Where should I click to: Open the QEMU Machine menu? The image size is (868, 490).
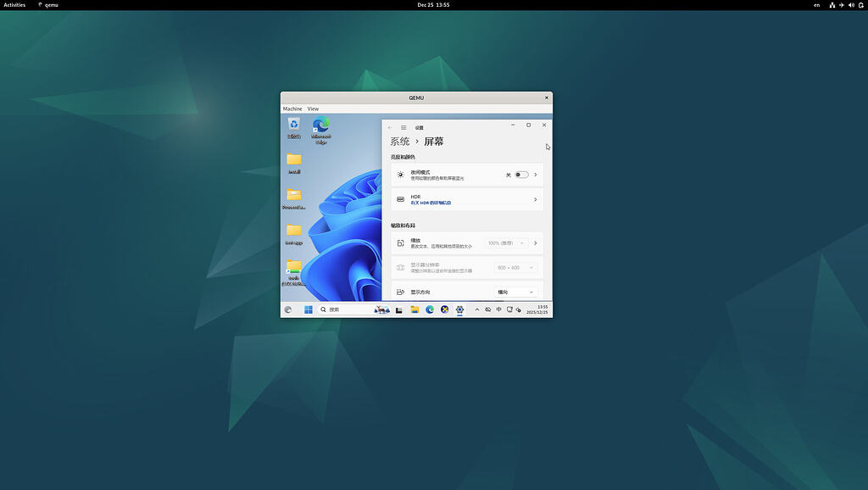[292, 109]
